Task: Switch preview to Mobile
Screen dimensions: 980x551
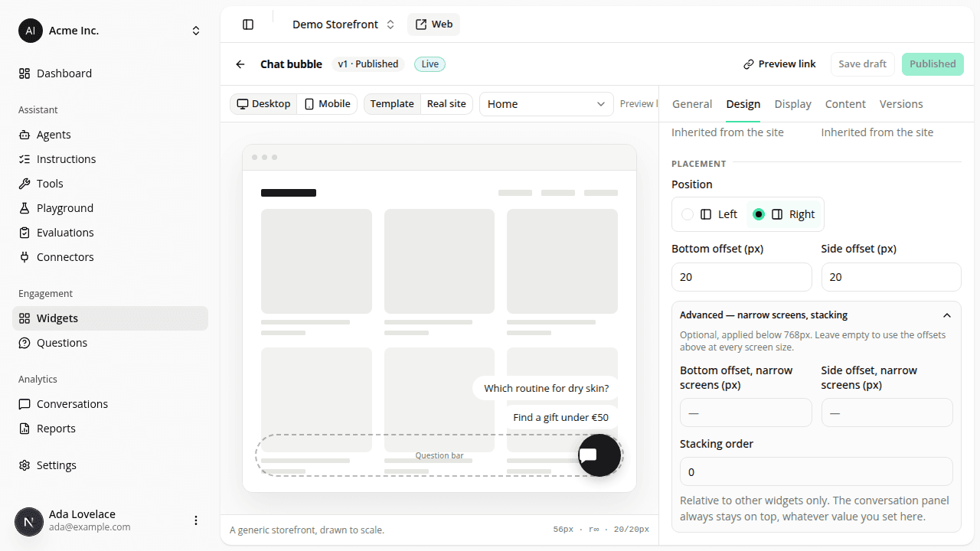Action: tap(328, 104)
